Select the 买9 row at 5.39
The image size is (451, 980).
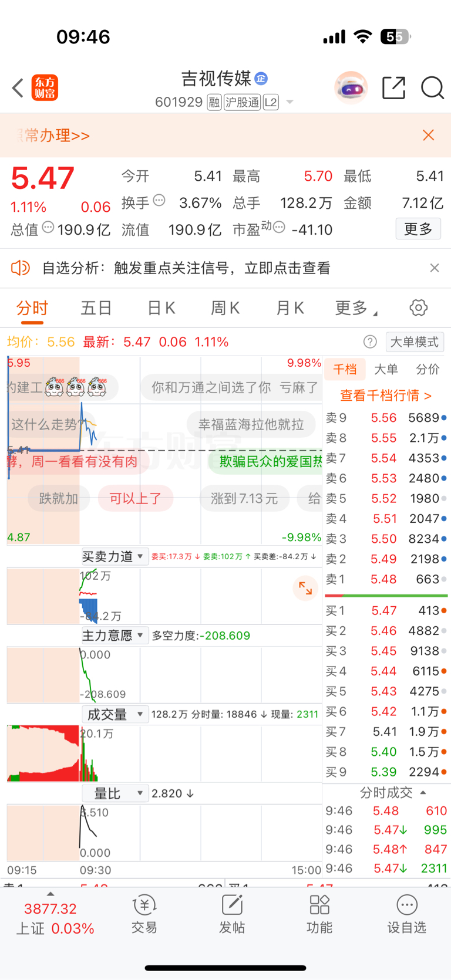386,772
